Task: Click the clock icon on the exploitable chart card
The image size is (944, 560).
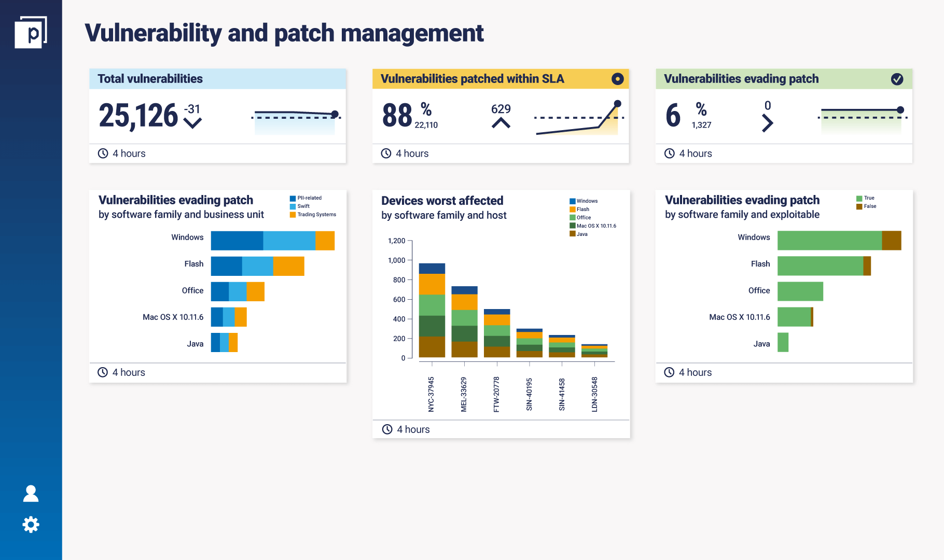Action: click(x=670, y=372)
